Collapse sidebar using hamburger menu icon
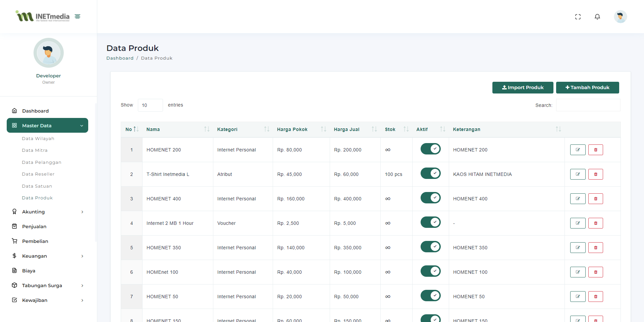 click(77, 16)
